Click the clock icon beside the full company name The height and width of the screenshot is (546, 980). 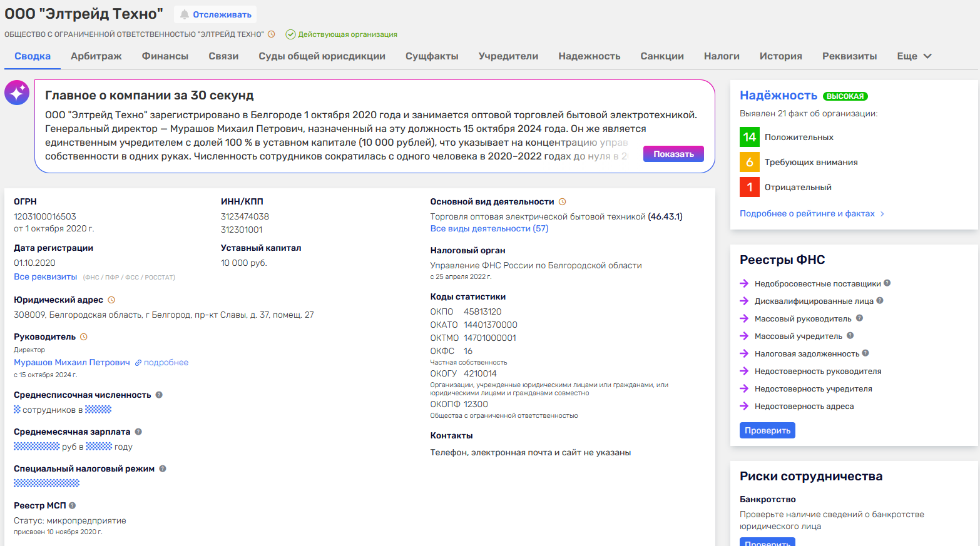(272, 34)
